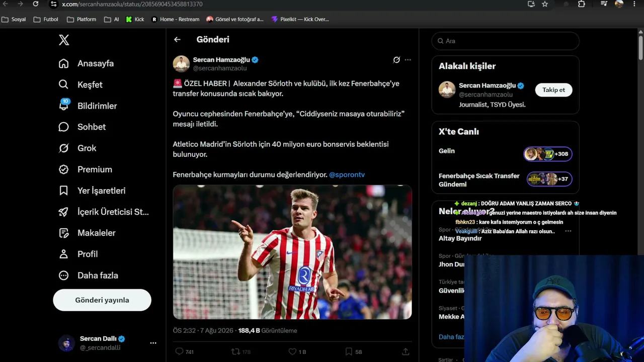The width and height of the screenshot is (644, 362).
Task: Open the Altay Bayındır trending topic
Action: tap(460, 238)
